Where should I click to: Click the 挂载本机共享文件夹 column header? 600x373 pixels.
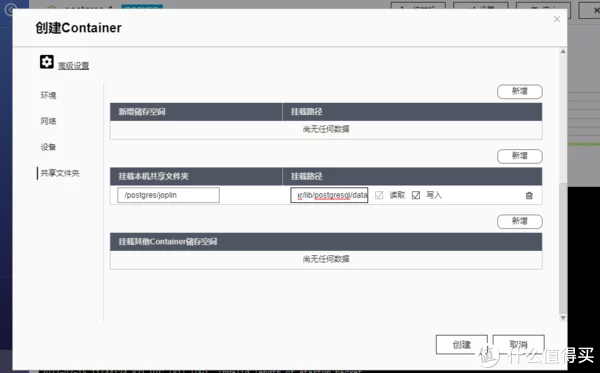[196, 176]
